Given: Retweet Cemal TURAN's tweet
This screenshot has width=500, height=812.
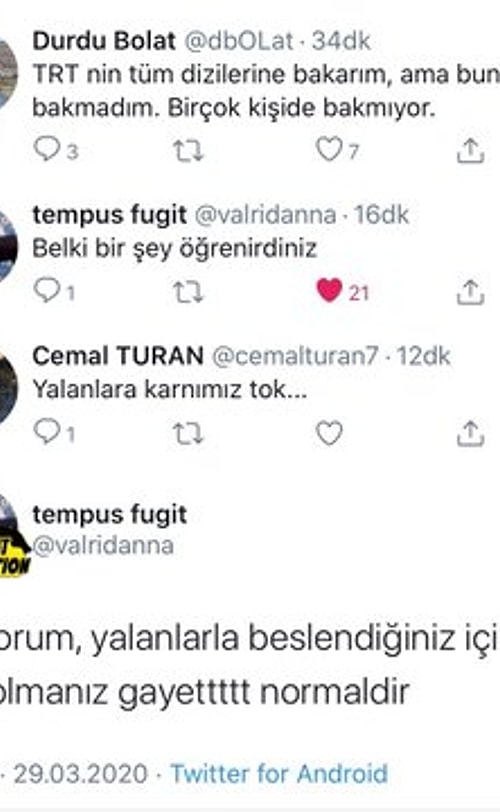Looking at the screenshot, I should tap(188, 433).
